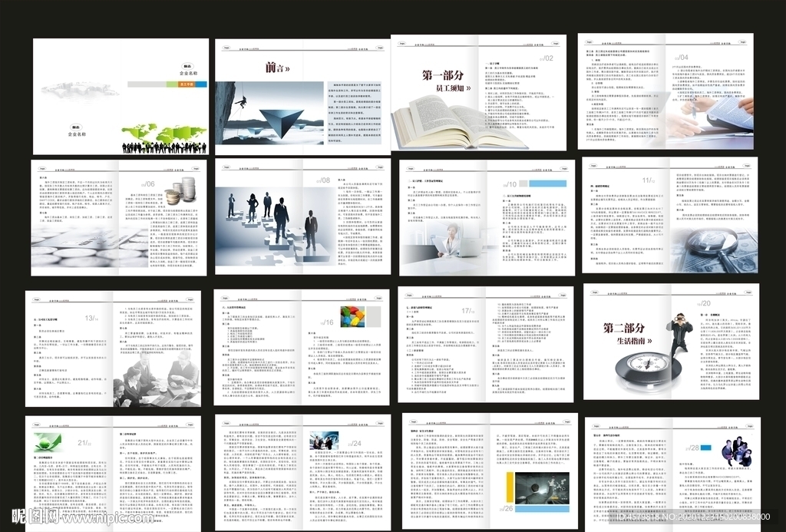
Task: Select the green world map graphic
Action: [x=164, y=134]
